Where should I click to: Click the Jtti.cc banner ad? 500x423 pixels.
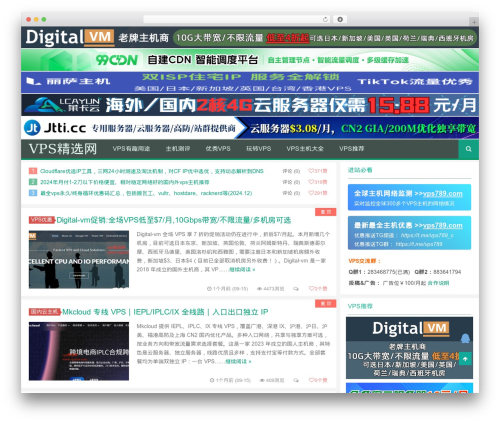(x=250, y=128)
